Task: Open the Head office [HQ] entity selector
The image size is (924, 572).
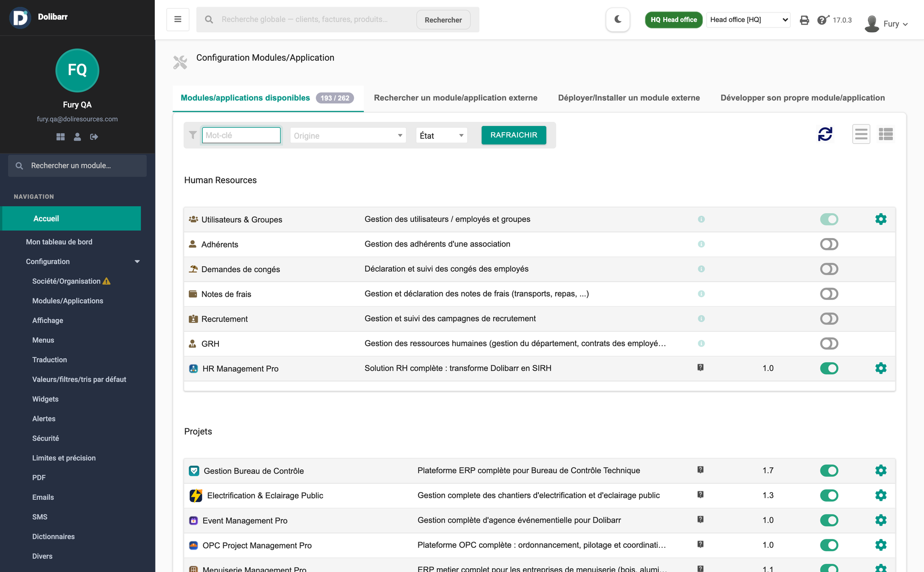Action: click(748, 19)
